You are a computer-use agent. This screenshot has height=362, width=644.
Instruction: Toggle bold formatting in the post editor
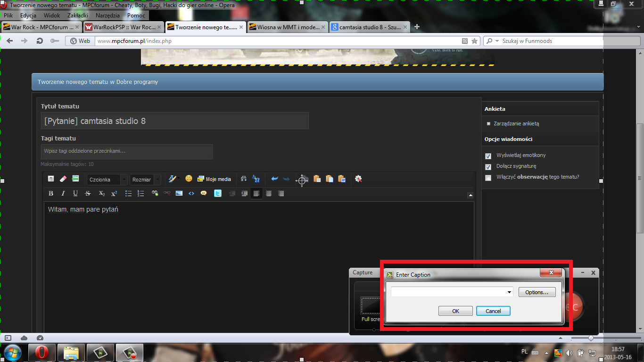pyautogui.click(x=51, y=194)
